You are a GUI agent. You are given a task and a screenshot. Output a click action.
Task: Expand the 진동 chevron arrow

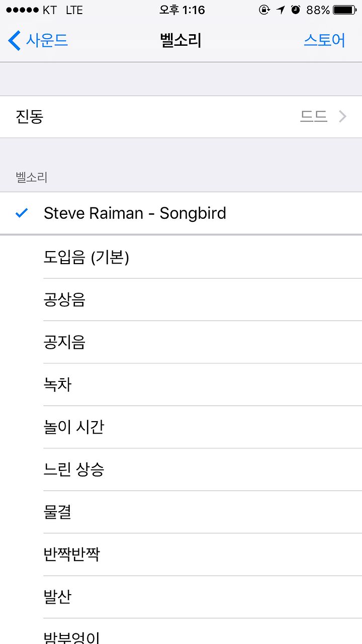[x=343, y=117]
